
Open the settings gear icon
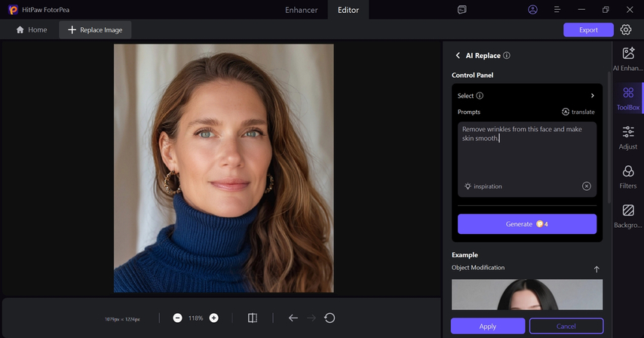(626, 29)
